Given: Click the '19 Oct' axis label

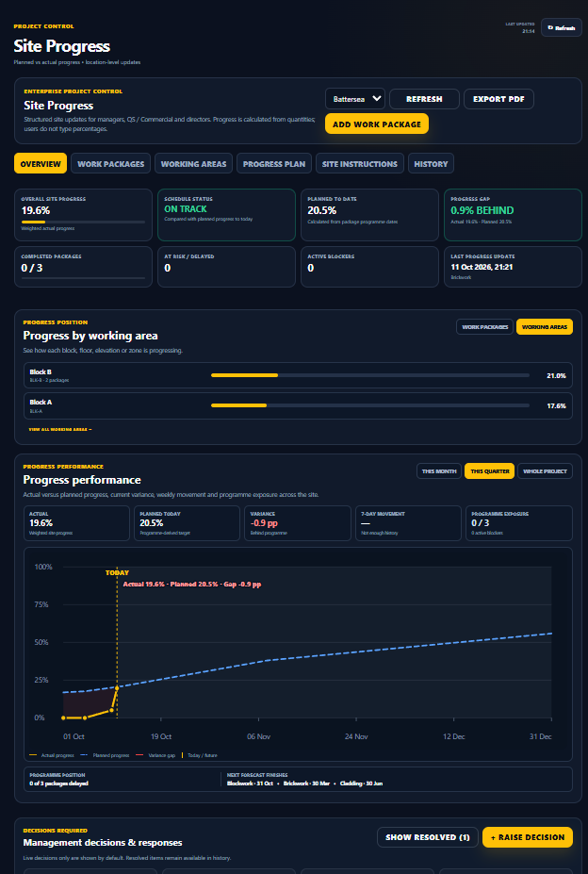Looking at the screenshot, I should [x=161, y=736].
